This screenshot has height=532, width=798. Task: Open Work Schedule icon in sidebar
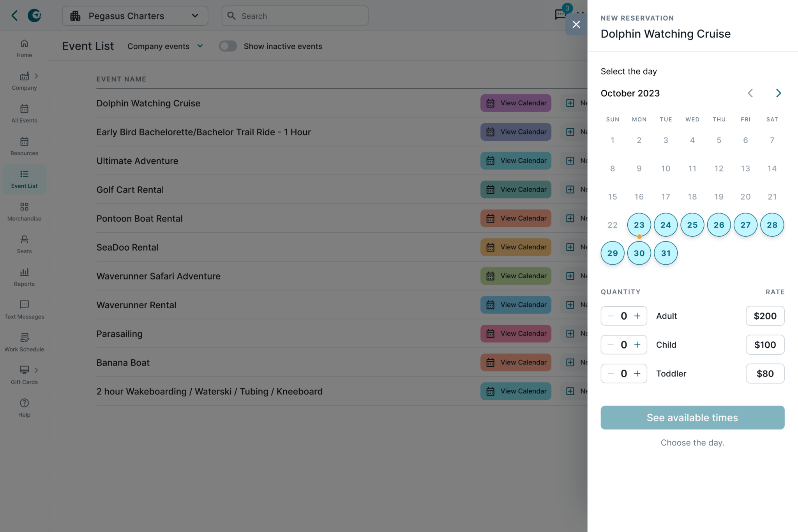24,337
